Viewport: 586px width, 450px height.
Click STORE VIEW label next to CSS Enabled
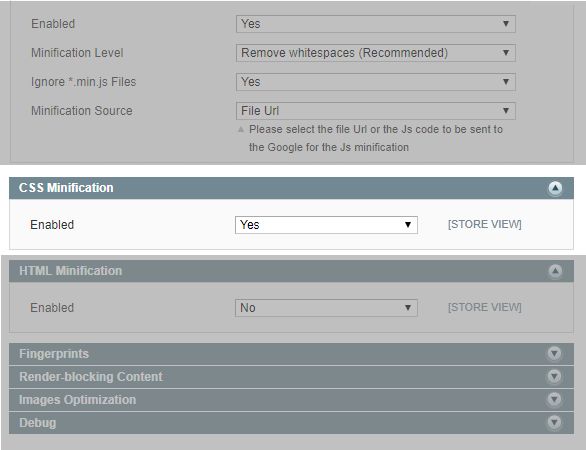485,224
